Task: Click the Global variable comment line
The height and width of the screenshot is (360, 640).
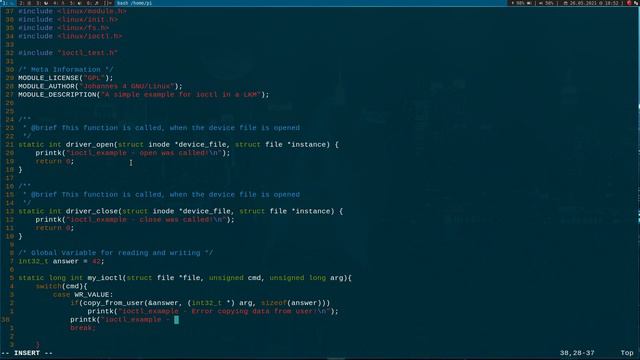Action: pos(115,253)
